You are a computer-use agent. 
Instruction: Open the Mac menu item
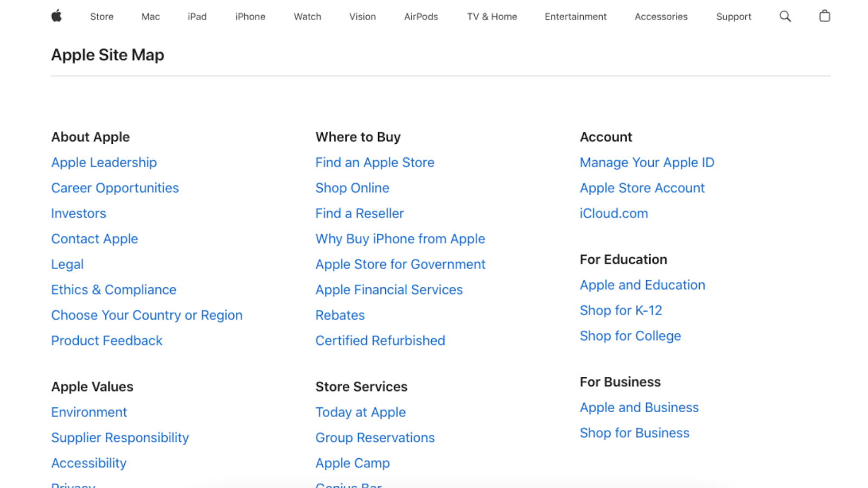tap(151, 17)
